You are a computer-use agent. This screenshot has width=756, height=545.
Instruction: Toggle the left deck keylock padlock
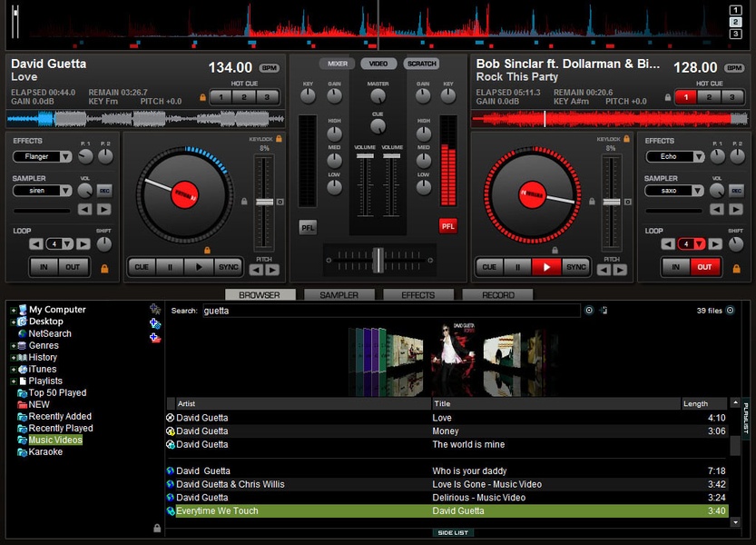coord(279,139)
